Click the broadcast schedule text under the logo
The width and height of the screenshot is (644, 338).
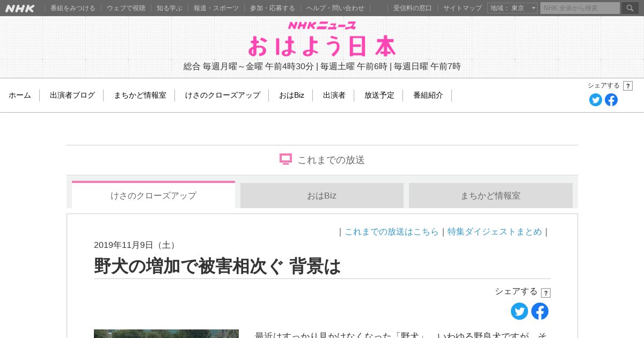322,67
